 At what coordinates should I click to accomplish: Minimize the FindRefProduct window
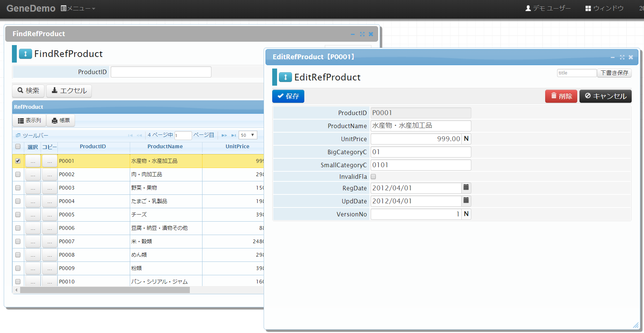tap(353, 34)
